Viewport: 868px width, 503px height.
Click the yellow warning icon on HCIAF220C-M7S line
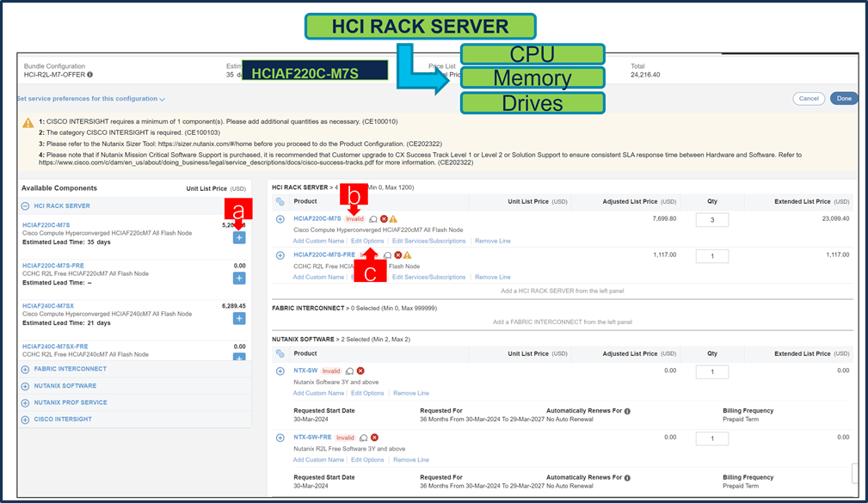tap(393, 219)
